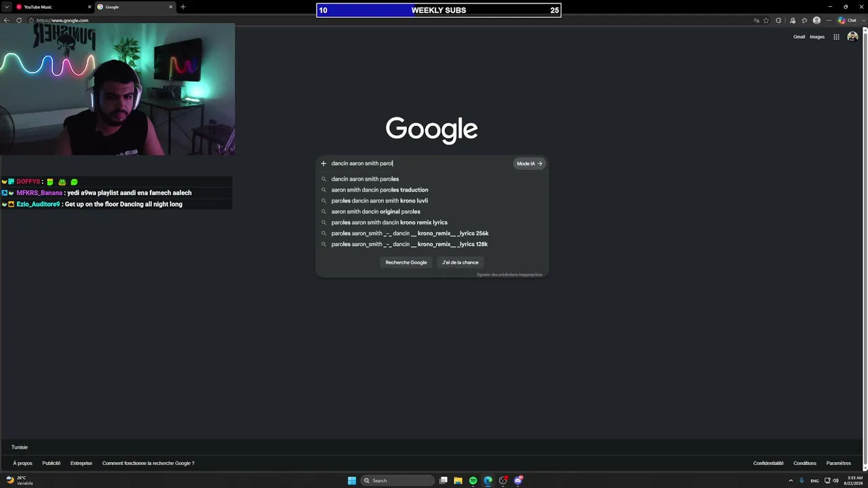
Task: Click the browser back arrow
Action: point(7,20)
